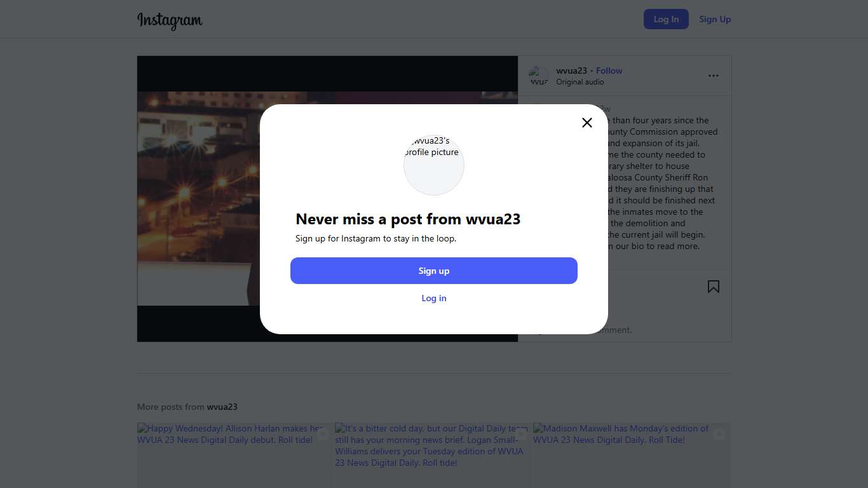Open wvua23 link beside 'More posts from'
Viewport: 868px width, 488px height.
click(222, 407)
